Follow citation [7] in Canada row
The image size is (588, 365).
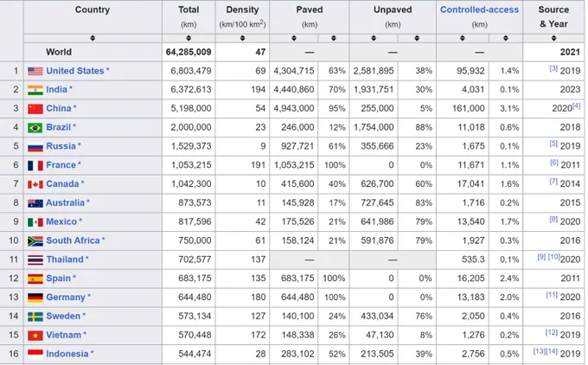click(553, 182)
